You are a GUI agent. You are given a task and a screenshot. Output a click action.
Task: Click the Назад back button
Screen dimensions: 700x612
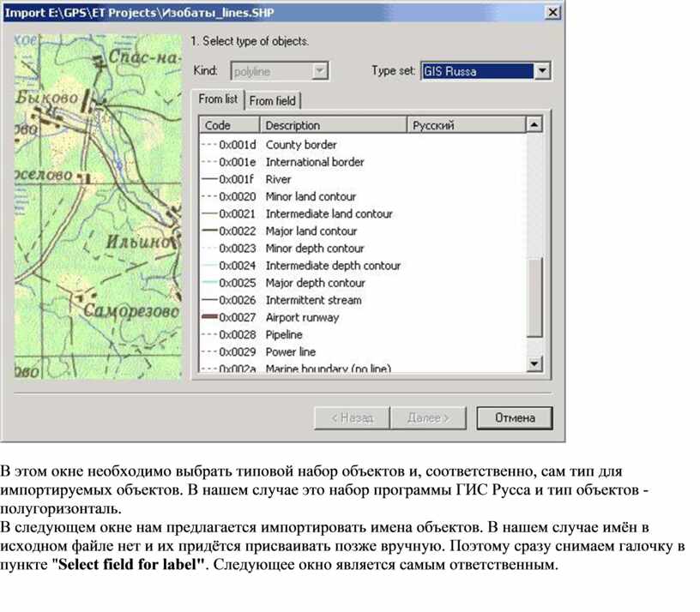pos(352,418)
